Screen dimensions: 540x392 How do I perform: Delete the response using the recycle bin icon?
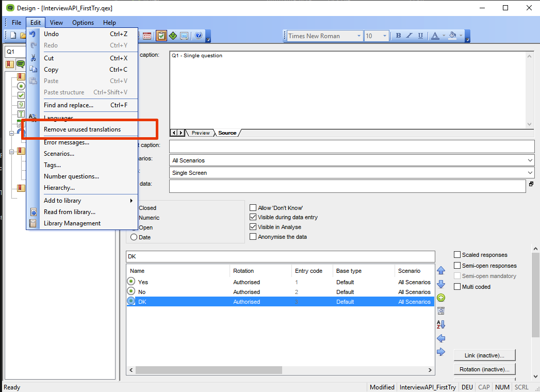click(441, 311)
